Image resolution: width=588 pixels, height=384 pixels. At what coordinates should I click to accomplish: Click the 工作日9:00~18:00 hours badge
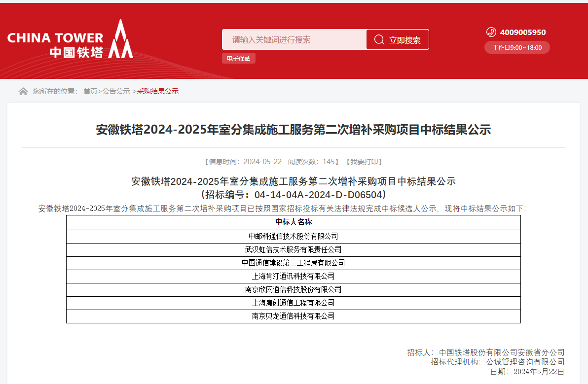(516, 48)
